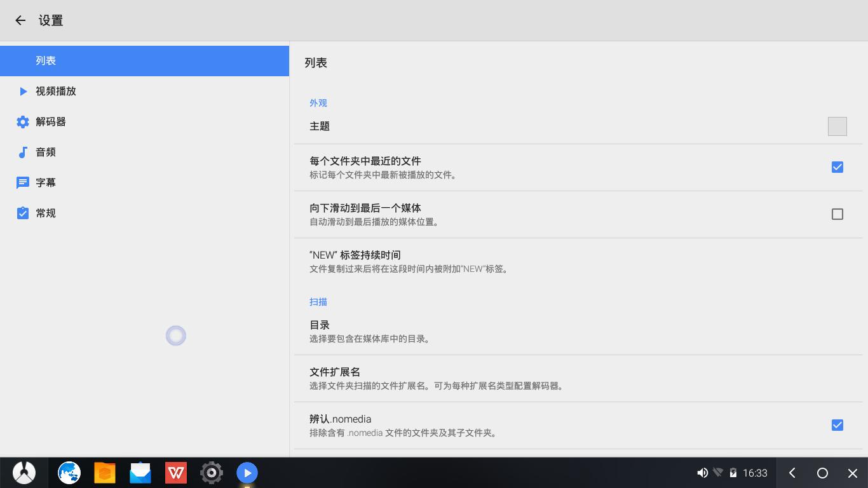This screenshot has width=868, height=488.
Task: Open the web browser globe icon
Action: pyautogui.click(x=69, y=473)
